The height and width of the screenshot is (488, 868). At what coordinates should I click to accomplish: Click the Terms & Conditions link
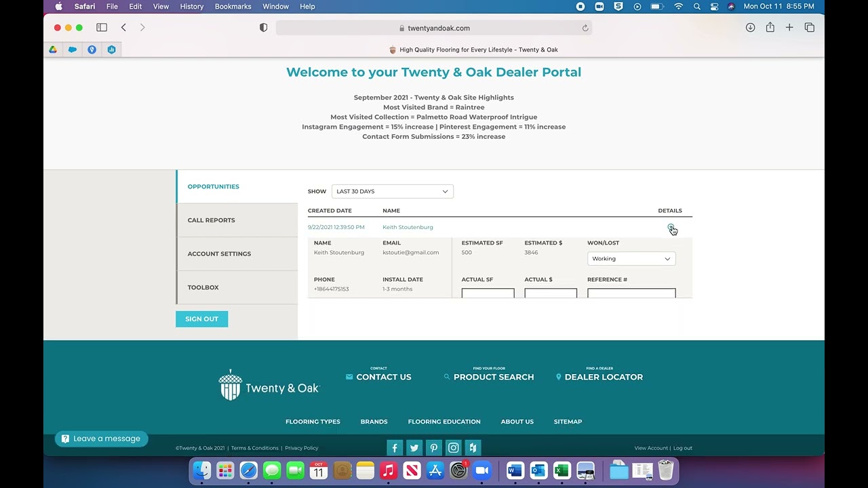(255, 448)
